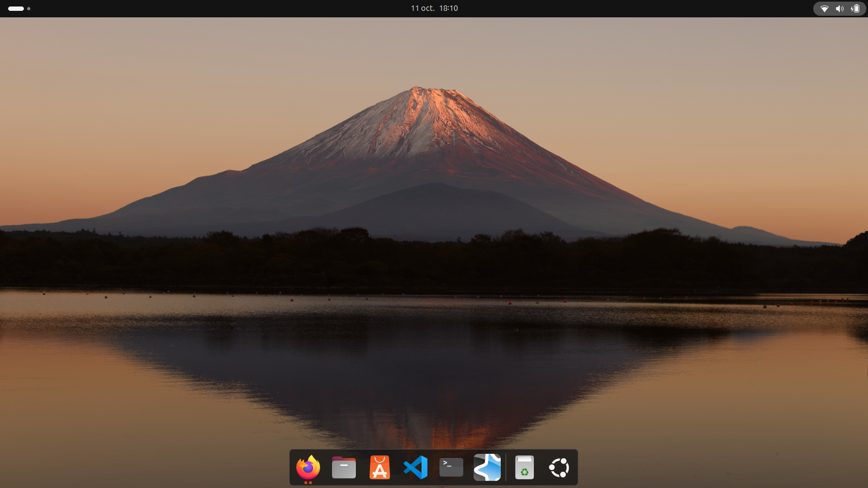Open the Terminal from the dock
The width and height of the screenshot is (868, 488).
click(451, 467)
